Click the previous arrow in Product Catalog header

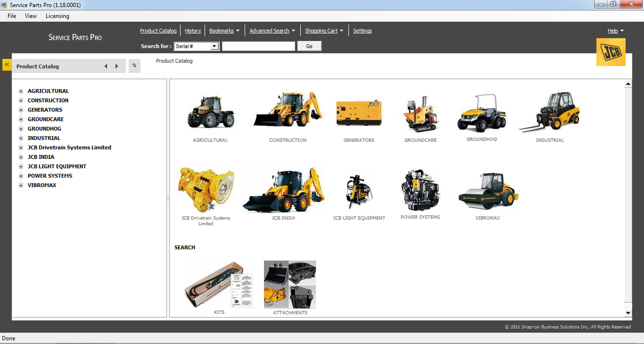[x=106, y=66]
